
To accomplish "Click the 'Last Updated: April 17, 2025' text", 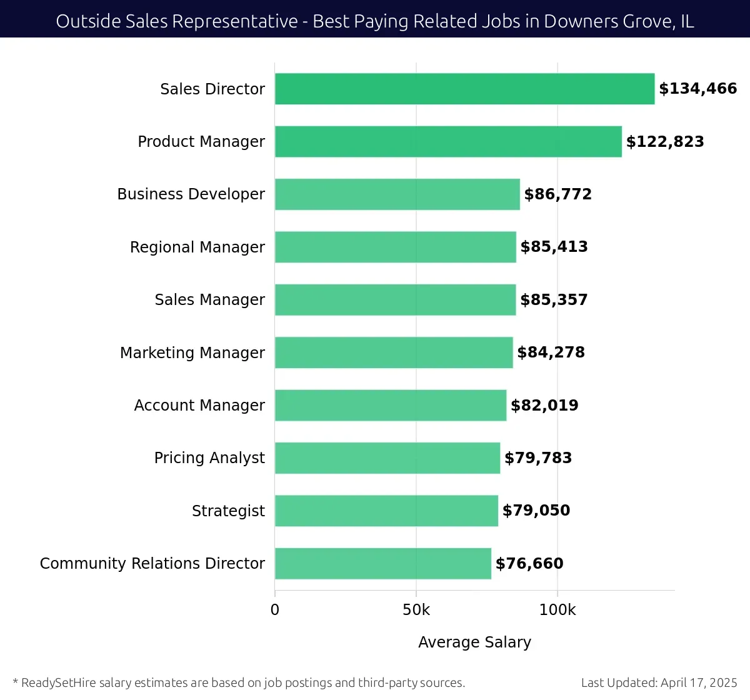I will tap(659, 682).
